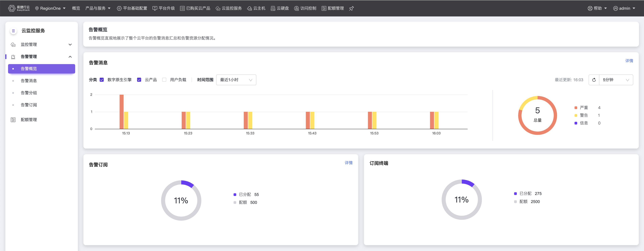Open 访问控制 in the top navigation
This screenshot has height=251, width=644.
point(305,9)
